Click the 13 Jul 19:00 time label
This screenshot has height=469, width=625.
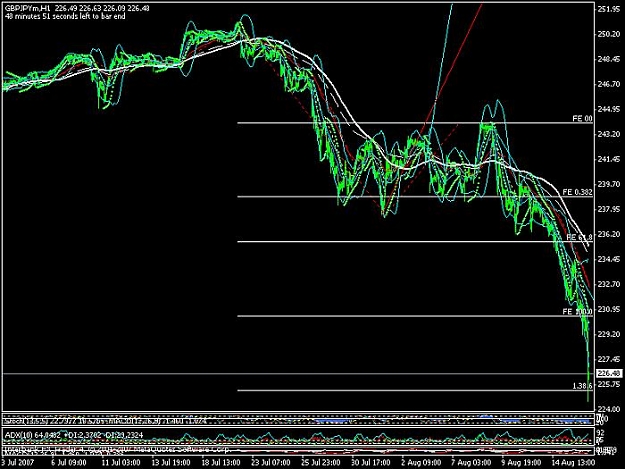pos(171,463)
